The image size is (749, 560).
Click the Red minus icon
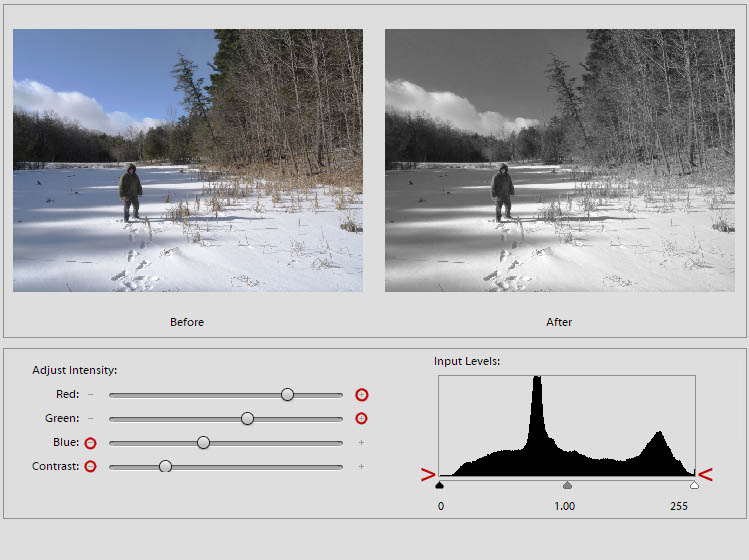91,395
